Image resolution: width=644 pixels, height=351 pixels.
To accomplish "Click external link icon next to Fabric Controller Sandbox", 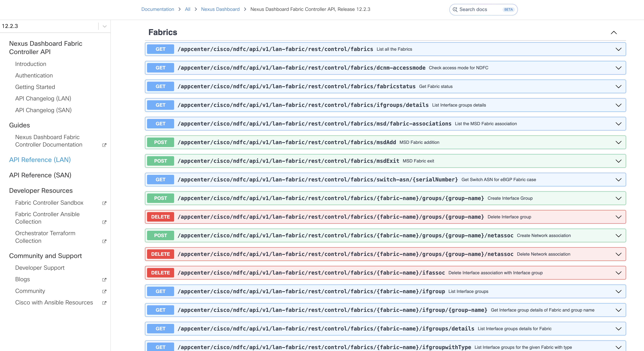I will pyautogui.click(x=104, y=203).
